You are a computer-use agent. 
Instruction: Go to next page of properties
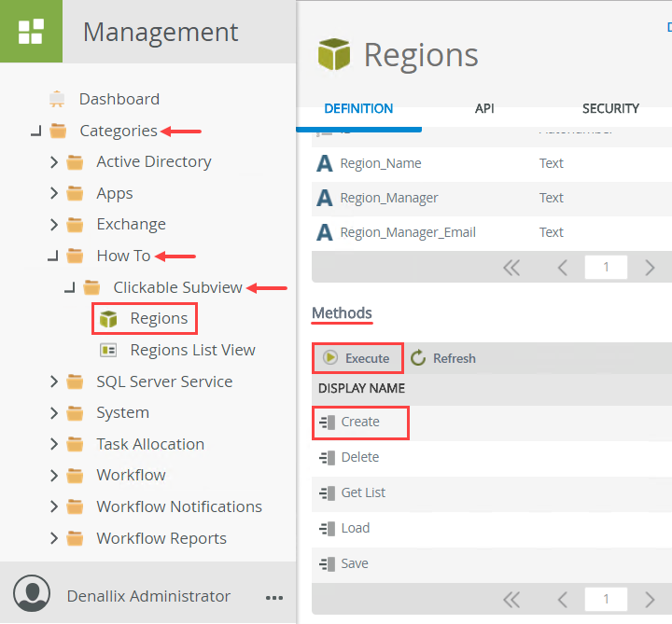[650, 268]
